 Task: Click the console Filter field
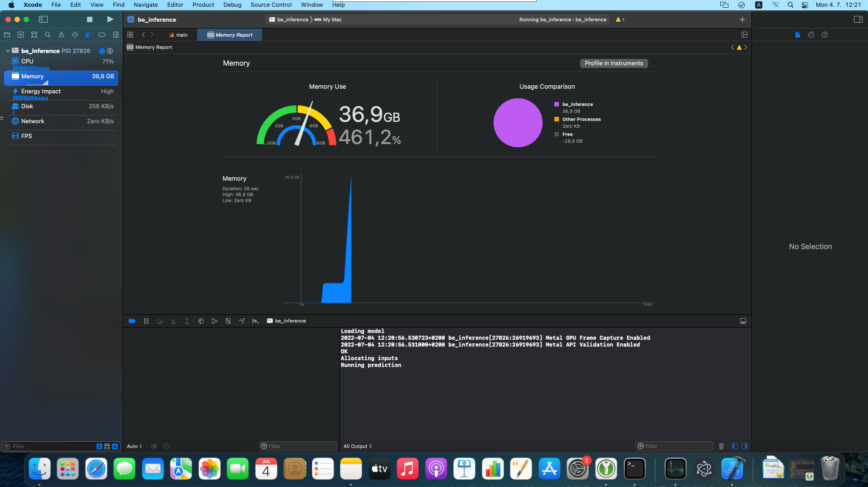tap(674, 446)
